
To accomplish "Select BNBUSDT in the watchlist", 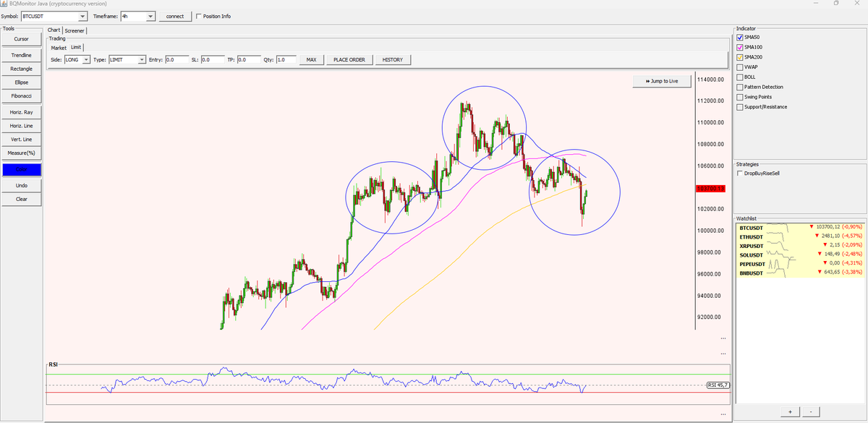I will pyautogui.click(x=800, y=273).
